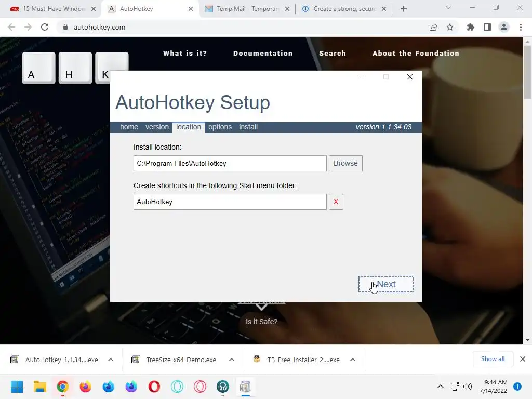Open Windows Start menu
This screenshot has width=532, height=399.
tap(17, 387)
